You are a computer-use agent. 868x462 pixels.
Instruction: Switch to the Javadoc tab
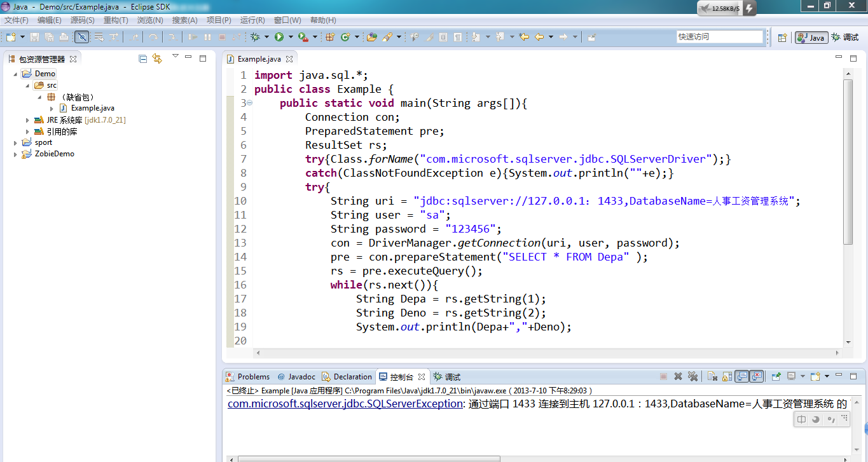click(296, 377)
